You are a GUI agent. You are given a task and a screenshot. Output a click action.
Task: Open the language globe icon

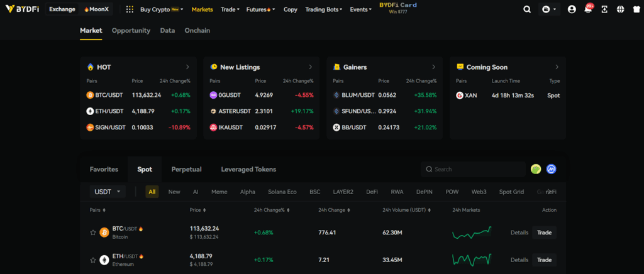[x=621, y=9]
